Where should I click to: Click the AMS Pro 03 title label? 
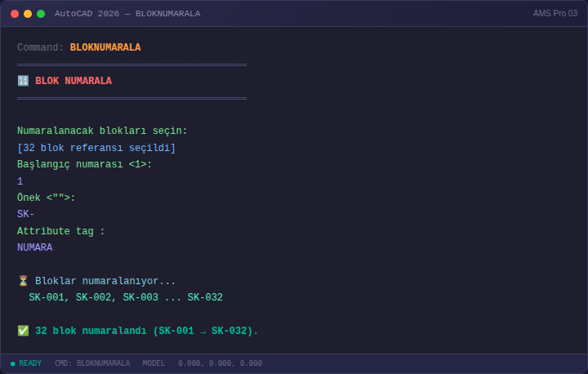pos(555,14)
